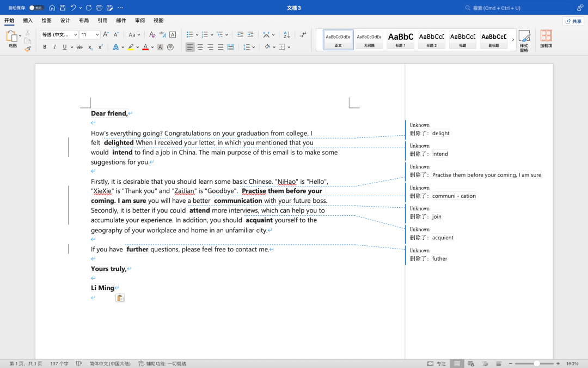The height and width of the screenshot is (368, 588).
Task: Toggle italic formatting
Action: (55, 47)
